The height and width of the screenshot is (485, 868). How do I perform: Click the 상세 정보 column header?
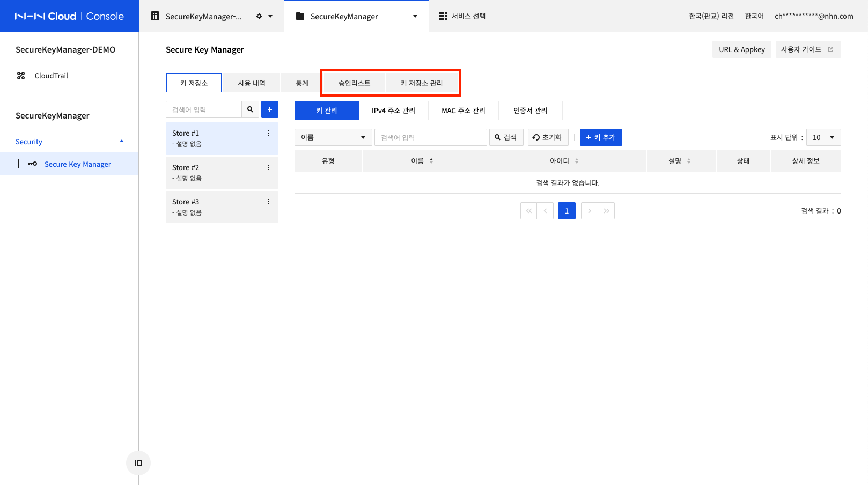[806, 161]
